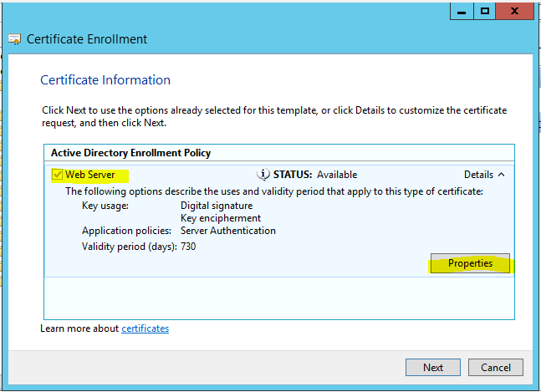Viewport: 541px width, 392px height.
Task: Click the Active Directory Enrollment Policy header
Action: [x=130, y=153]
